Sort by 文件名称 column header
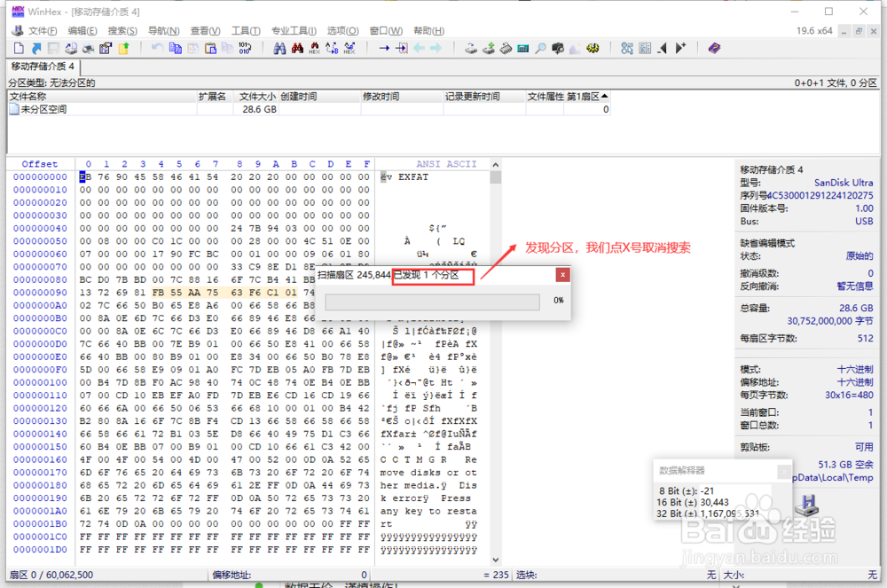887x588 pixels. (x=102, y=96)
